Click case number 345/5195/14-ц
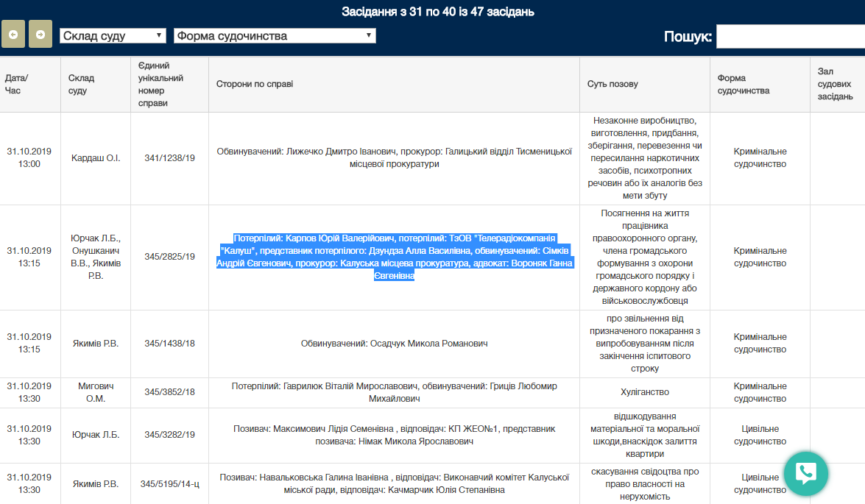This screenshot has width=865, height=504. click(x=169, y=484)
